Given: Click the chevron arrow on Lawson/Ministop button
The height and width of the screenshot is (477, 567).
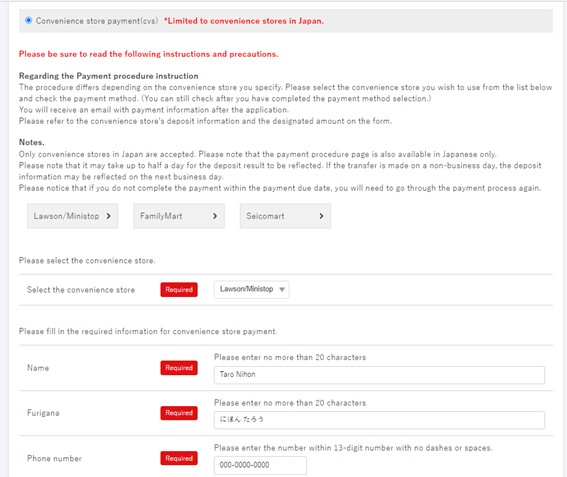Looking at the screenshot, I should tap(108, 216).
